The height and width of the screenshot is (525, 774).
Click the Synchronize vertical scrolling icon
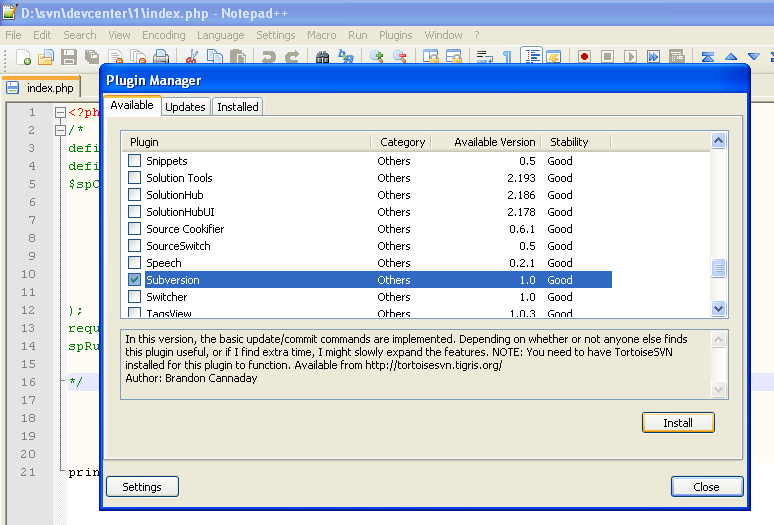click(x=430, y=57)
